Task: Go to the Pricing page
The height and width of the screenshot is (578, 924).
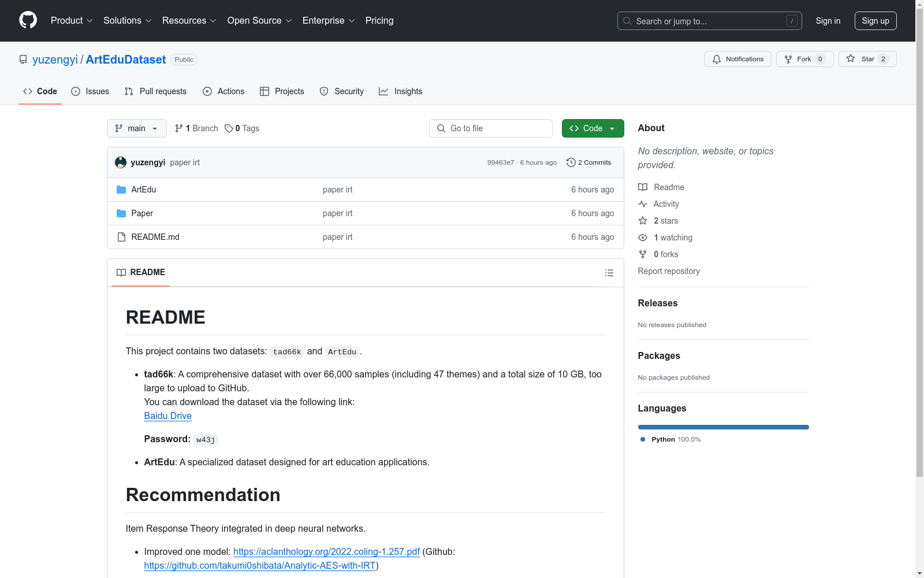Action: pyautogui.click(x=379, y=20)
